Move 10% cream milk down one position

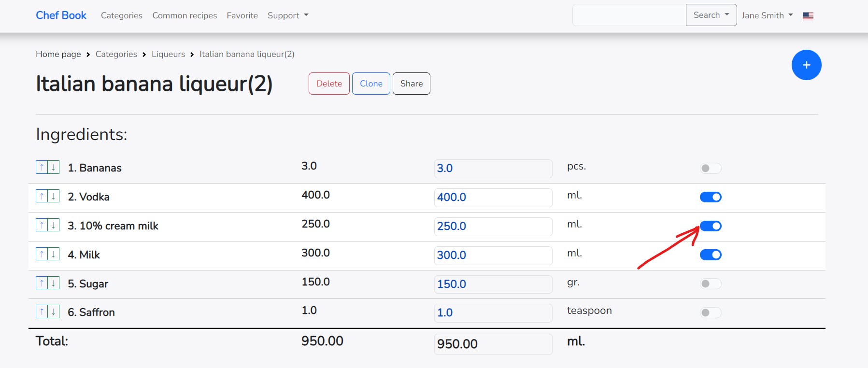tap(54, 225)
